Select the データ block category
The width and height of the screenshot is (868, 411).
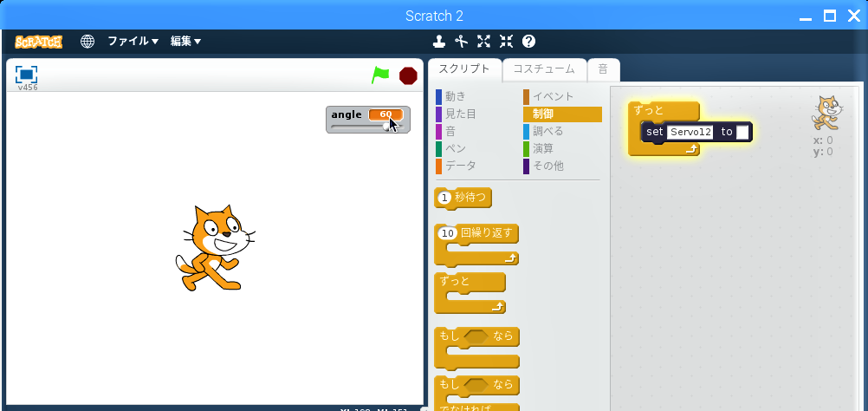(x=460, y=166)
